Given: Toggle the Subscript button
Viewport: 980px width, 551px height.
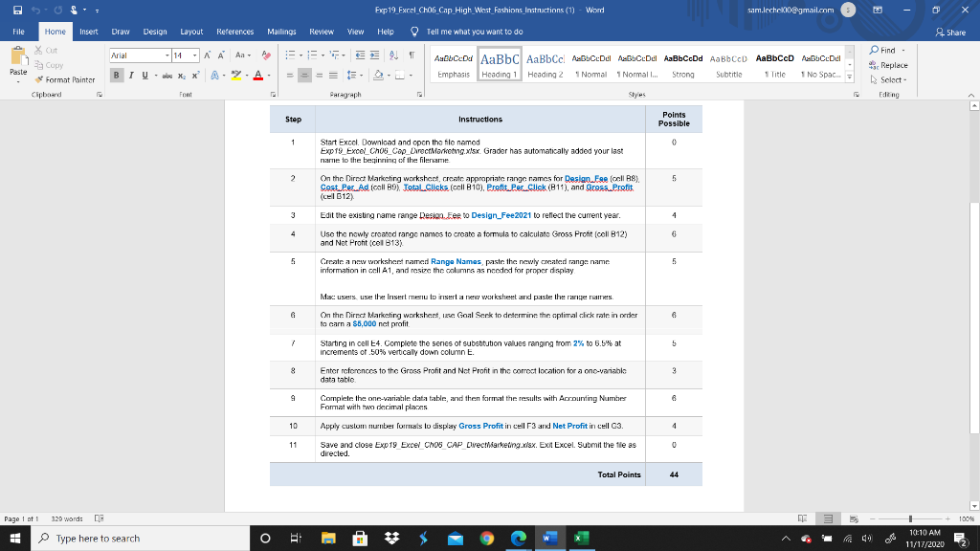Looking at the screenshot, I should [182, 75].
